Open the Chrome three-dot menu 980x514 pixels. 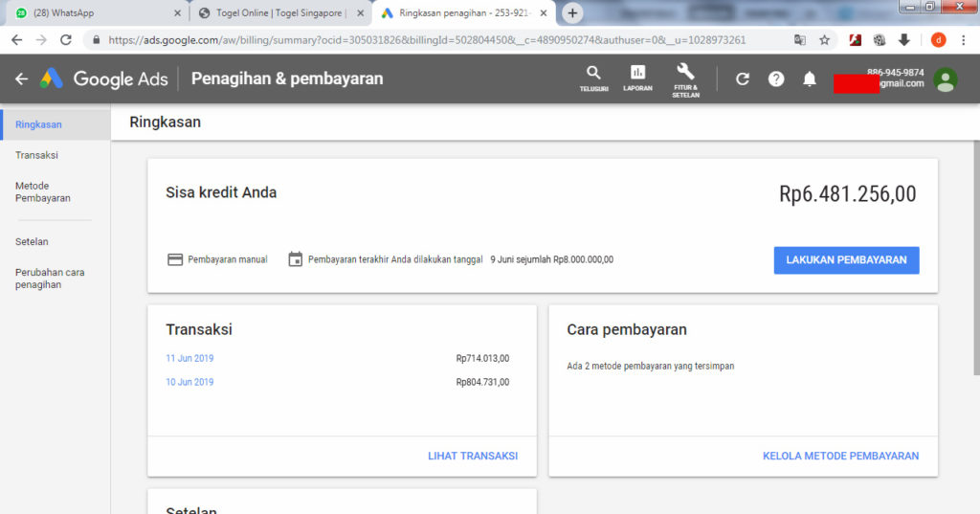coord(963,40)
